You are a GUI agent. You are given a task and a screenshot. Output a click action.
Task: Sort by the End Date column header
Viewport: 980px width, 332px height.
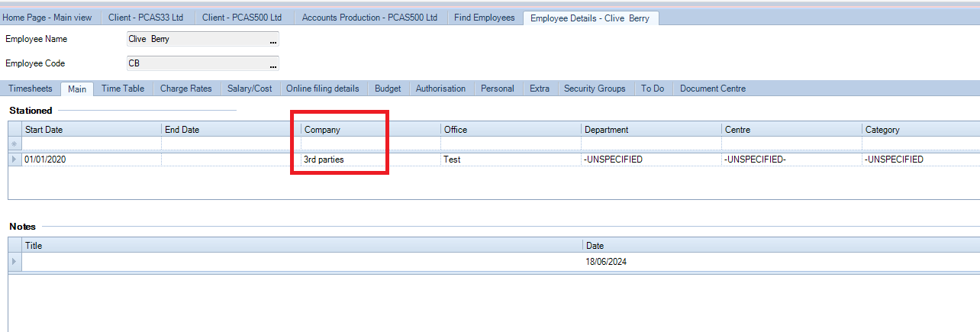click(231, 130)
